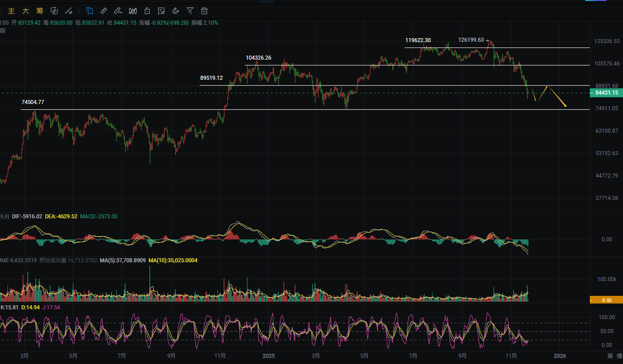This screenshot has width=623, height=364.
Task: Select the pen freehand drawing tool
Action: click(118, 11)
